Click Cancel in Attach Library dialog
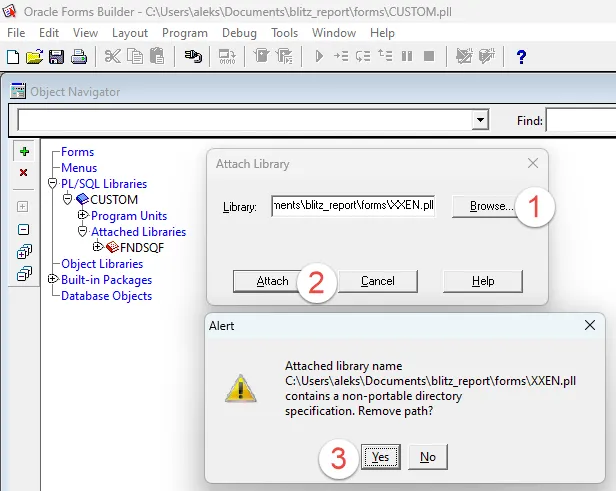 (x=378, y=281)
